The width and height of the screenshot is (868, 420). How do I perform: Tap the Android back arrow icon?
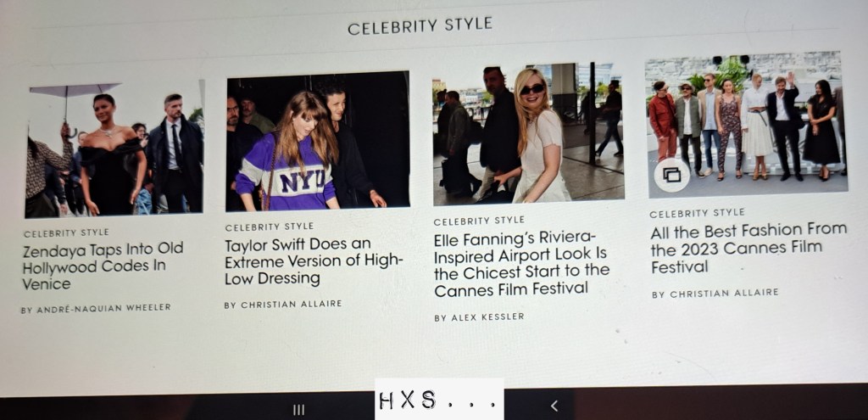[554, 406]
